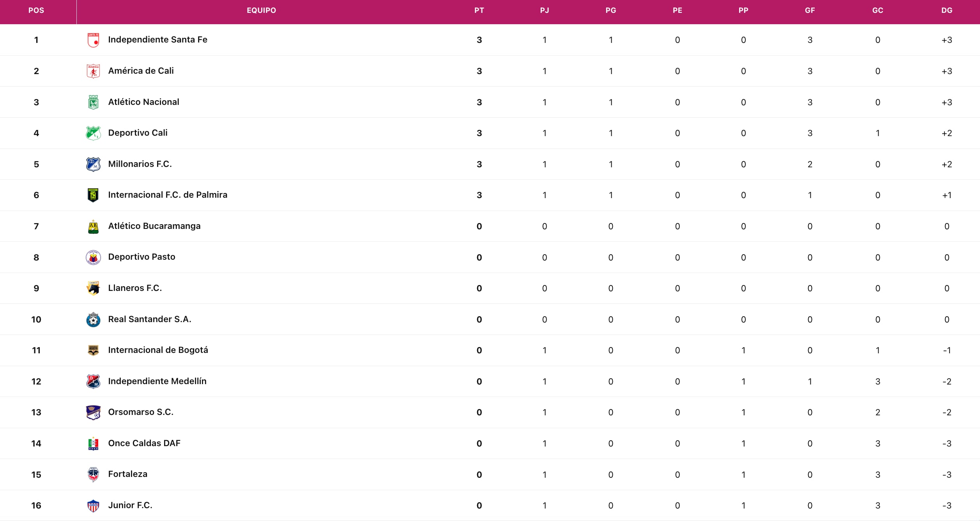
Task: Click the Atlético Nacional crest icon
Action: point(93,102)
